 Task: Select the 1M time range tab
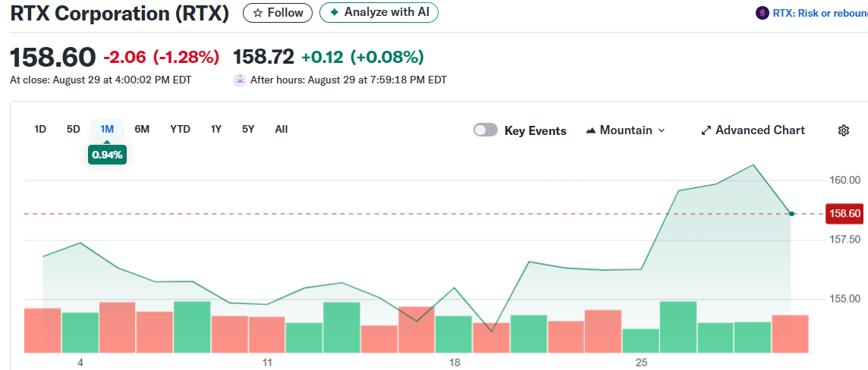(x=107, y=130)
